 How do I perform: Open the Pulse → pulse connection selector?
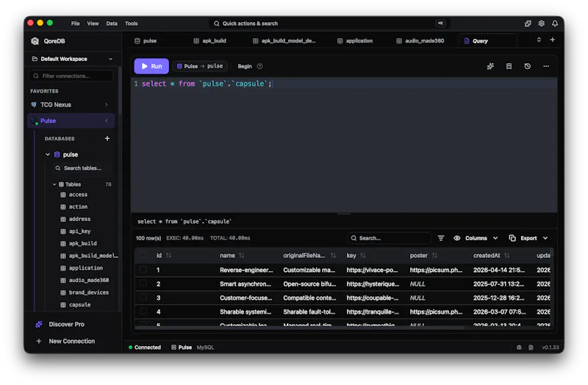point(200,66)
